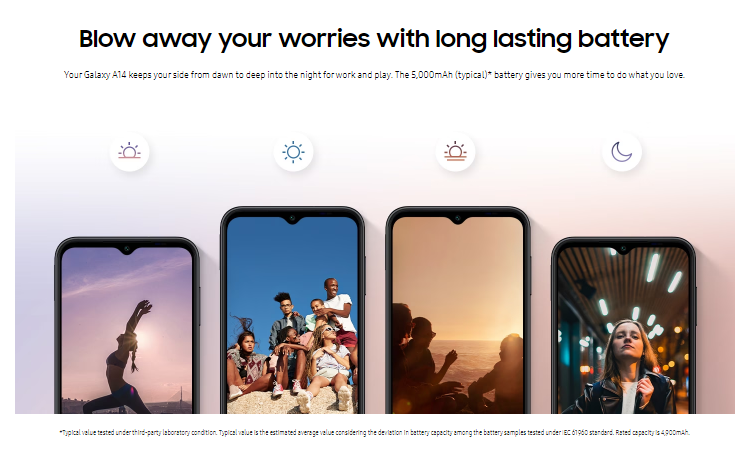This screenshot has width=752, height=461.
Task: Click the sunset icon with double lines
Action: [x=455, y=152]
